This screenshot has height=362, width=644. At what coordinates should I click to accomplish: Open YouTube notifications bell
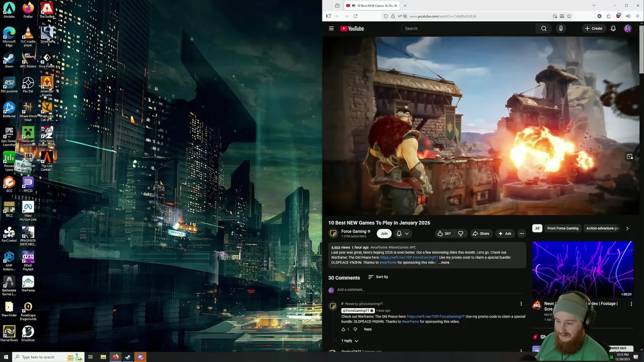613,29
